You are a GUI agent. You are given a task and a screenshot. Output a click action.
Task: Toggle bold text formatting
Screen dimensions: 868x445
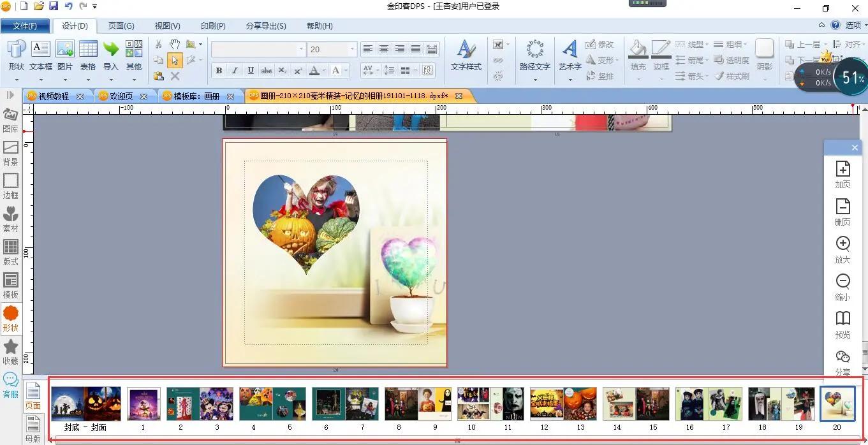pos(219,71)
